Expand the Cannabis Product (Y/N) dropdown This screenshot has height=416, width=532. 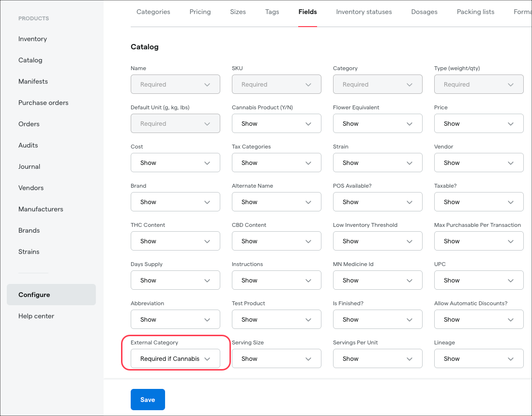(276, 124)
